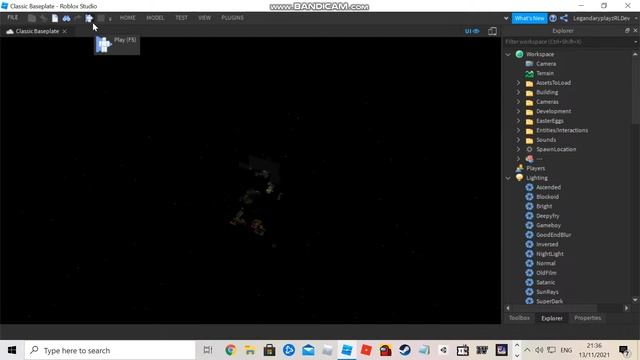The image size is (640, 360).
Task: Switch to the Properties panel tab
Action: 588,318
